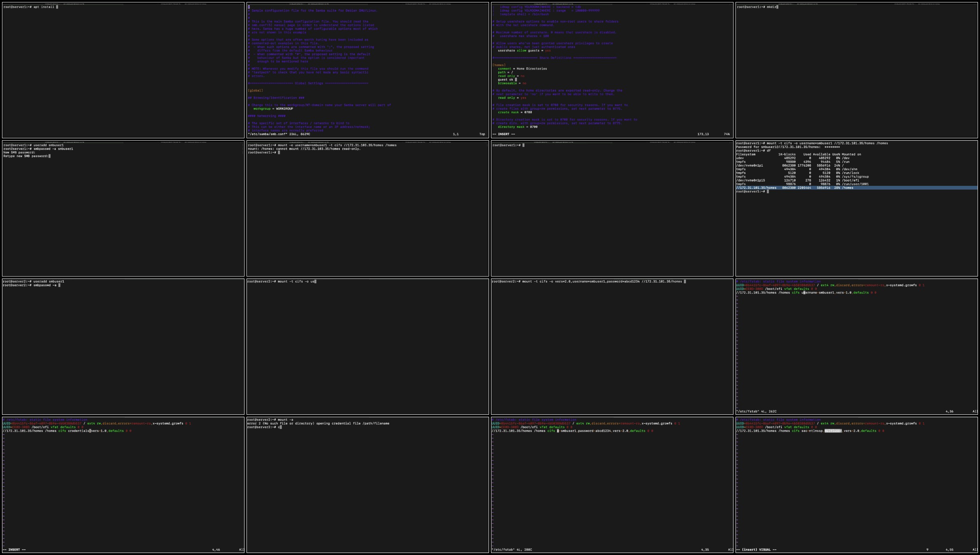Select the [homes] share section header
Screen dimensions: 980x555
coord(499,65)
